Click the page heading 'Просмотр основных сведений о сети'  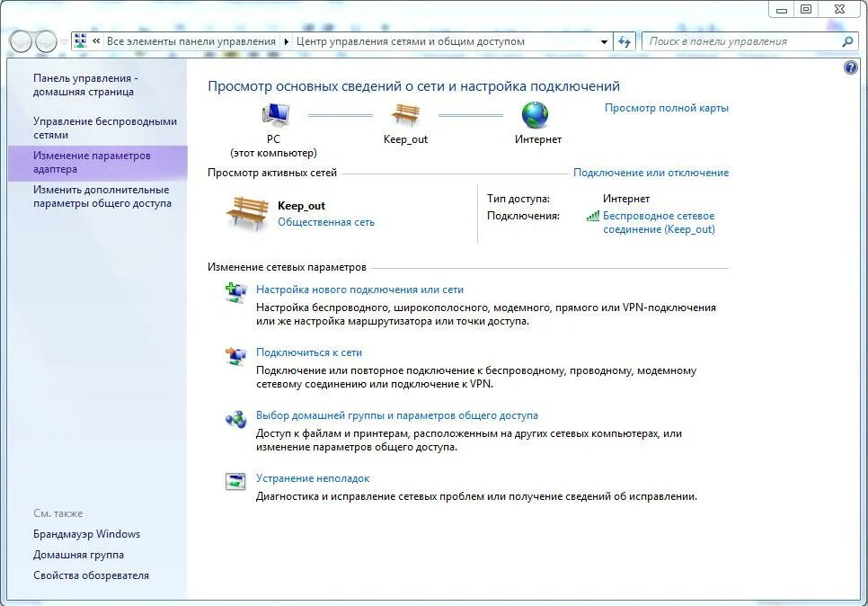coord(413,86)
